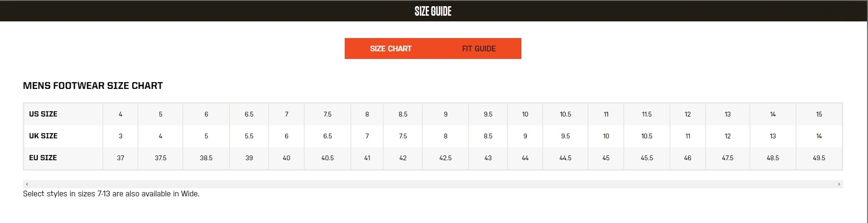Image resolution: width=868 pixels, height=223 pixels.
Task: Select the US SIZE row header
Action: 43,114
